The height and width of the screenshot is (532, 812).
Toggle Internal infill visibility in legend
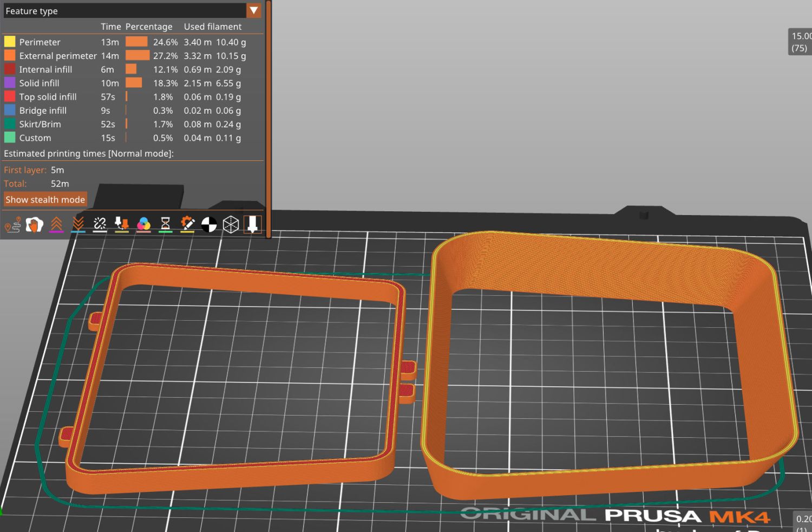(45, 69)
